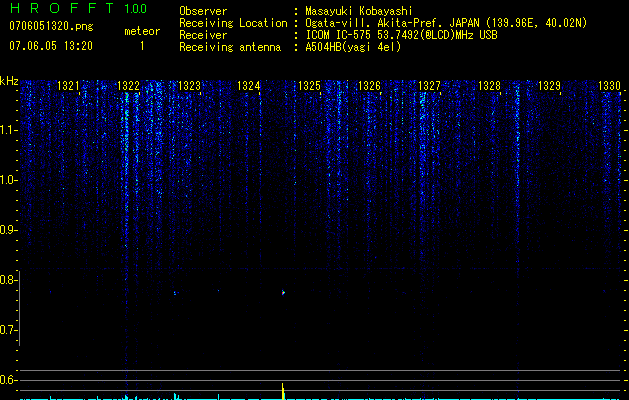Click the 1329 time marker
Image resolution: width=629 pixels, height=400 pixels.
click(549, 85)
